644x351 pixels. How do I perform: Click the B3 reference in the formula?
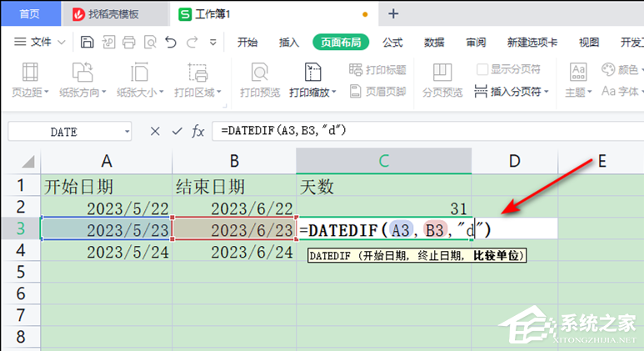tap(435, 230)
